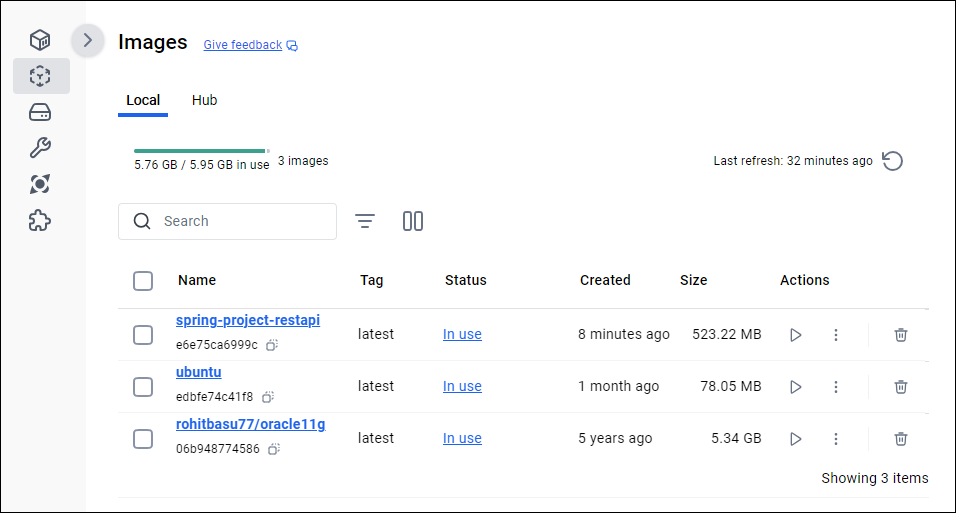This screenshot has height=513, width=956.
Task: Click the search magnifier icon
Action: (142, 221)
